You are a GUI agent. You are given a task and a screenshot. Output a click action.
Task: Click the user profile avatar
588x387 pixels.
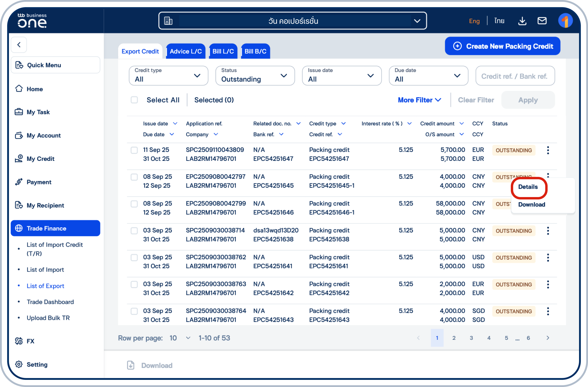pyautogui.click(x=565, y=21)
